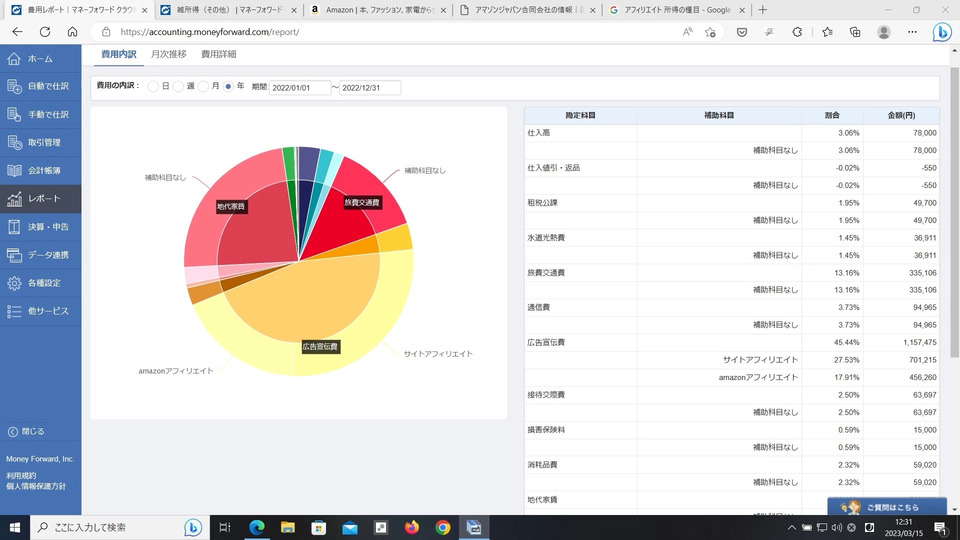Image resolution: width=960 pixels, height=540 pixels.
Task: Switch to 費用詳細 tab
Action: coord(219,54)
